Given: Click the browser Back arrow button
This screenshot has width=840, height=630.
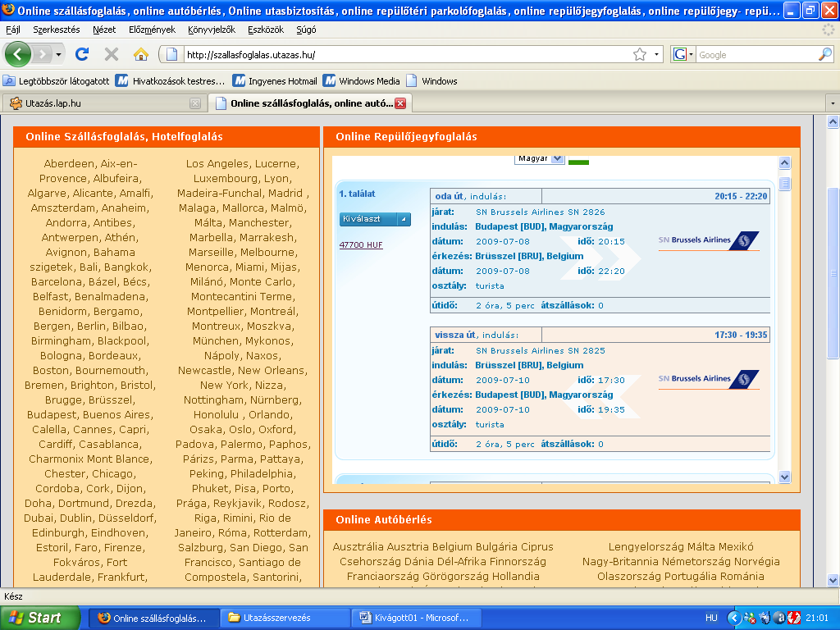Looking at the screenshot, I should pyautogui.click(x=18, y=54).
